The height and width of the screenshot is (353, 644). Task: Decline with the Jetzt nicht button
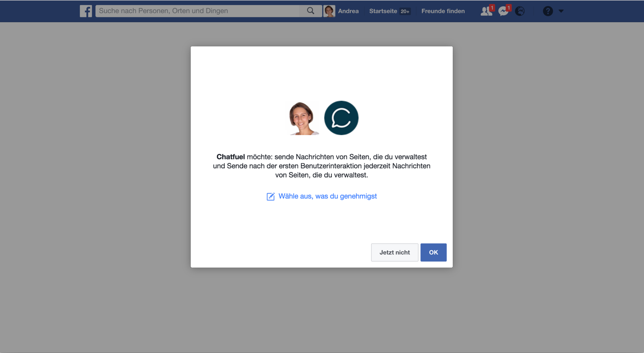pyautogui.click(x=395, y=252)
